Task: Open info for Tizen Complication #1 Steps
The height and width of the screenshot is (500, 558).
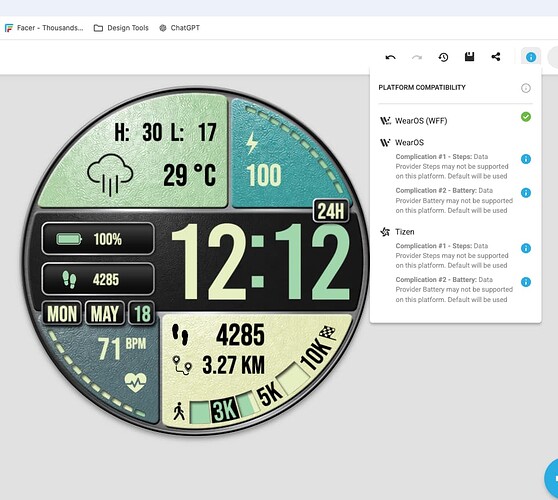Action: (526, 248)
